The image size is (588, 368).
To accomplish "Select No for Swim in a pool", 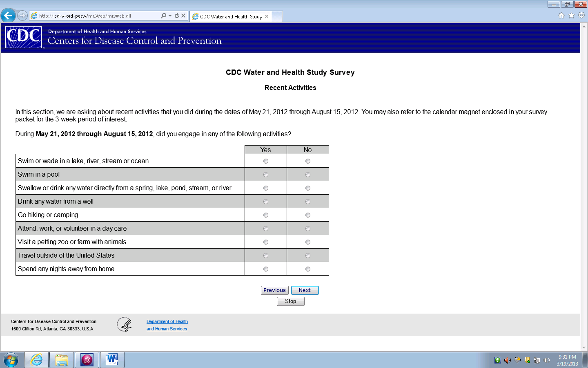I will pyautogui.click(x=308, y=175).
